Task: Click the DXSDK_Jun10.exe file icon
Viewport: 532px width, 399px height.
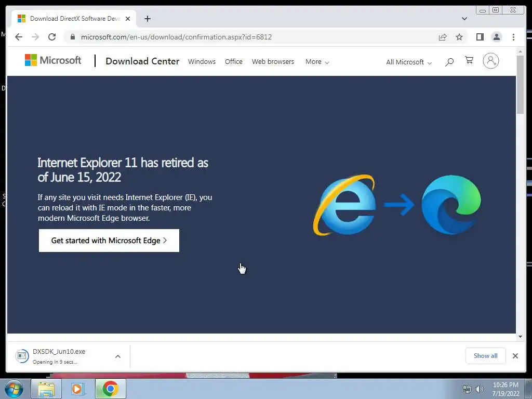Action: (22, 356)
